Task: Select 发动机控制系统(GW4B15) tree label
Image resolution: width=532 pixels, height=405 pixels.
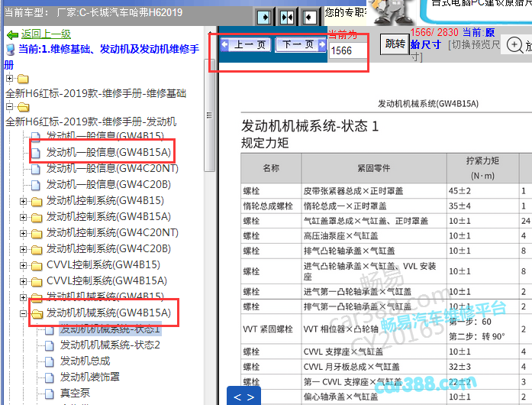Action: point(105,200)
